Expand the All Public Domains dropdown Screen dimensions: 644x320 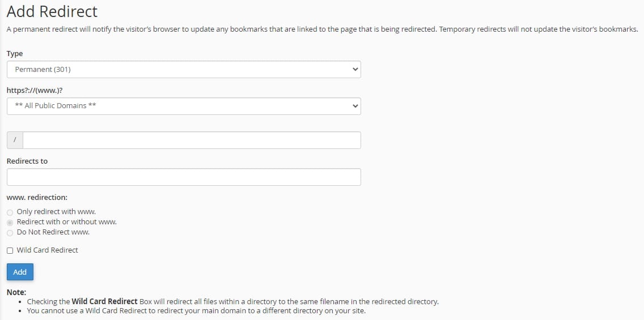[x=183, y=106]
